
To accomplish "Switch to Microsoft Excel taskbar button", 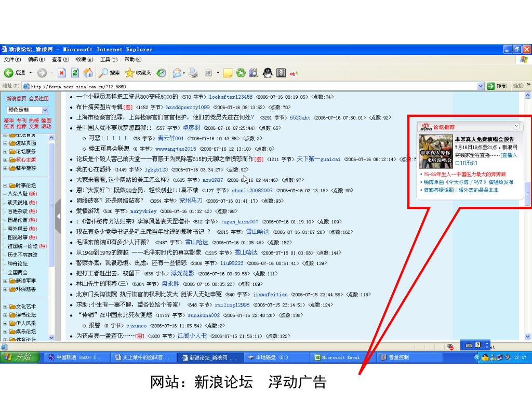I will tap(343, 357).
